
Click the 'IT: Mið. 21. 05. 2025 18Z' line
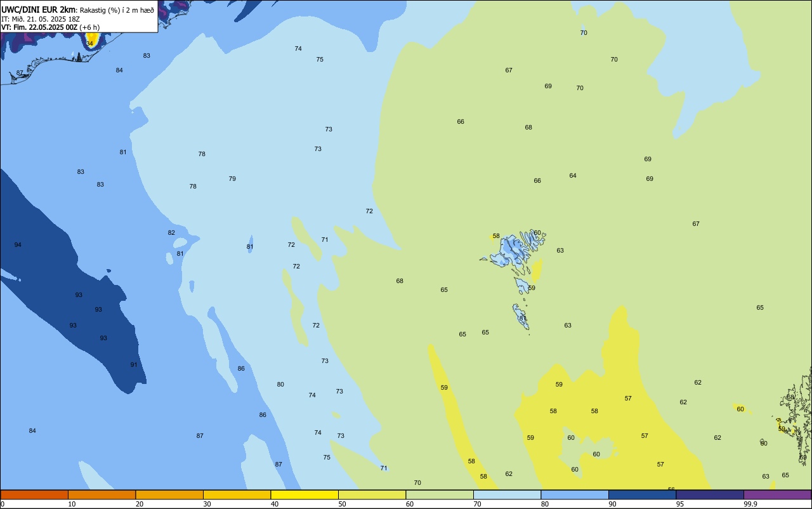[x=40, y=19]
